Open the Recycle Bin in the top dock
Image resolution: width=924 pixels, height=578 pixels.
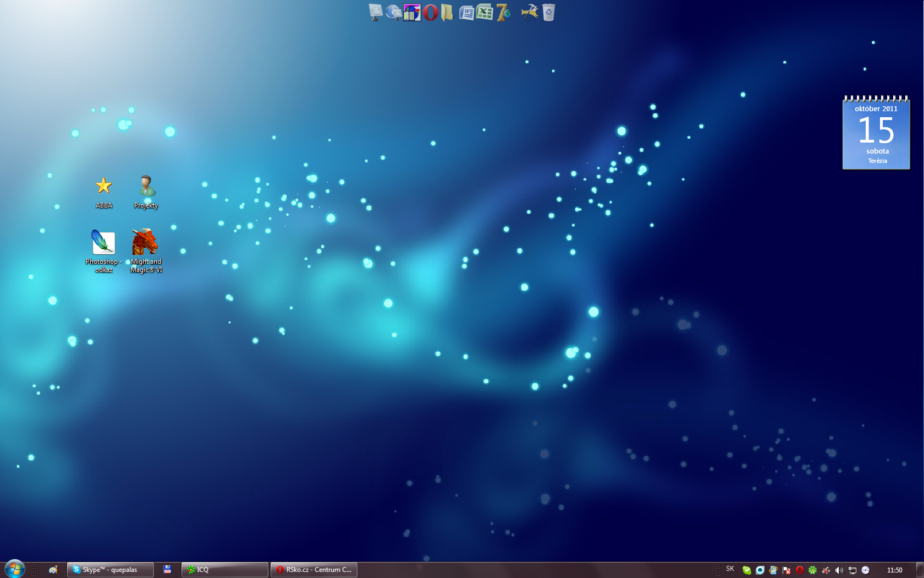549,12
